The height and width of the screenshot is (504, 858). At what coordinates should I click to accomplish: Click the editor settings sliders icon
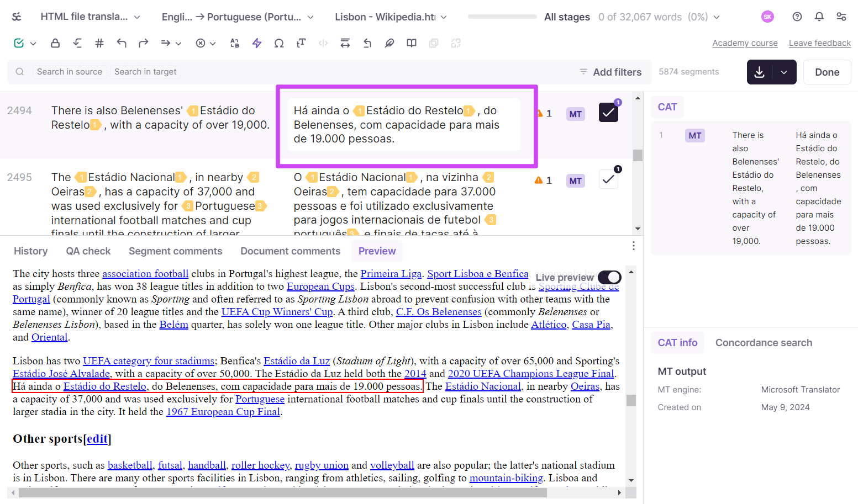841,17
